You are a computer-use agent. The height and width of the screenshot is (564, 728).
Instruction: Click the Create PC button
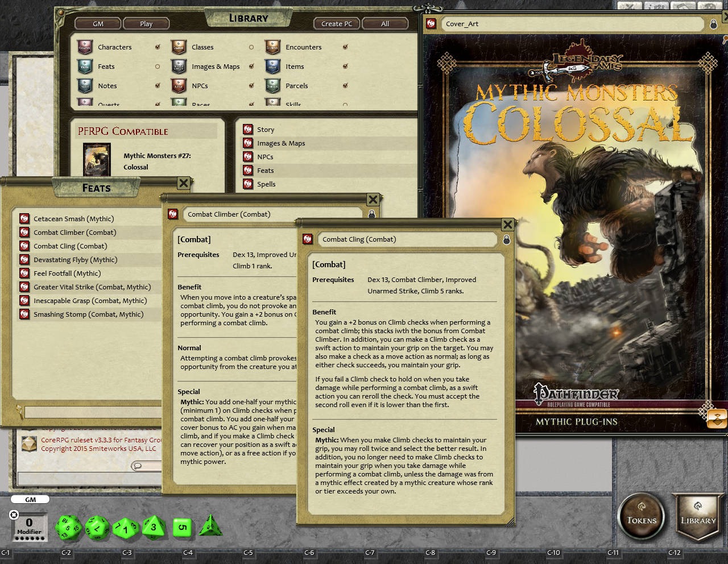pyautogui.click(x=336, y=23)
